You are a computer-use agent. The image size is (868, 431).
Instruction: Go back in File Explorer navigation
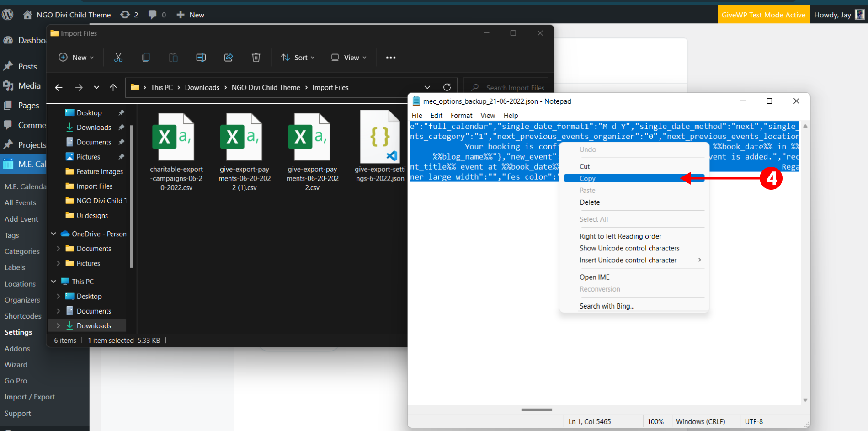[59, 87]
